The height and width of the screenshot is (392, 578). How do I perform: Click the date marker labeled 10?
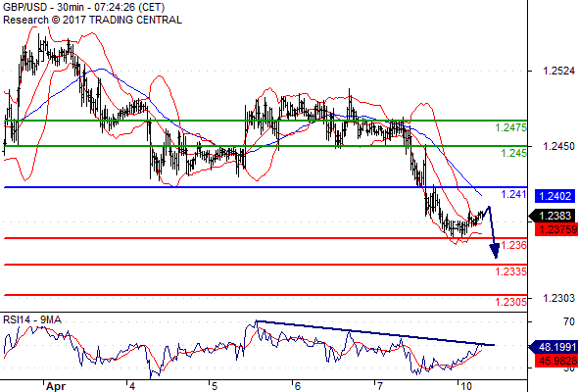coord(466,386)
